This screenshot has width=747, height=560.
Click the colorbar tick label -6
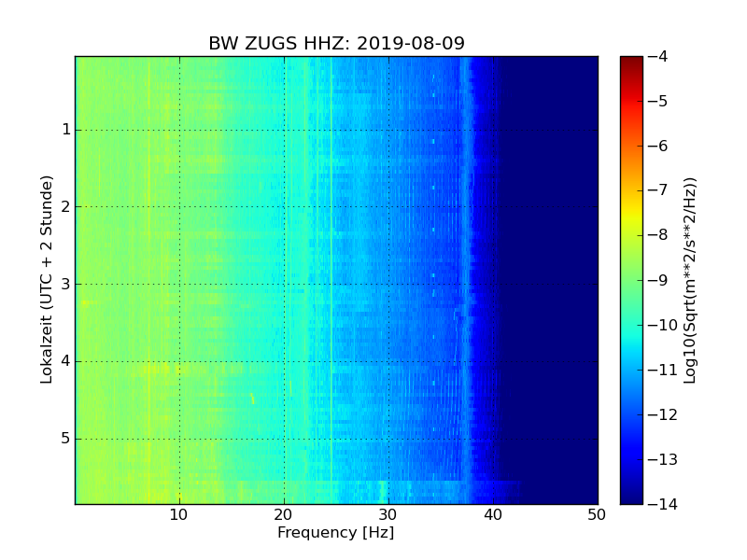pyautogui.click(x=658, y=146)
